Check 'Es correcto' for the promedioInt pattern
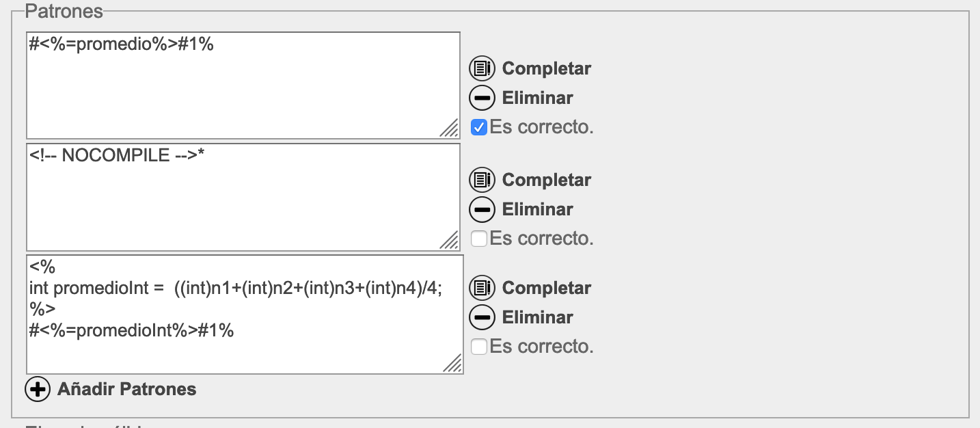Image resolution: width=980 pixels, height=428 pixels. pyautogui.click(x=480, y=347)
